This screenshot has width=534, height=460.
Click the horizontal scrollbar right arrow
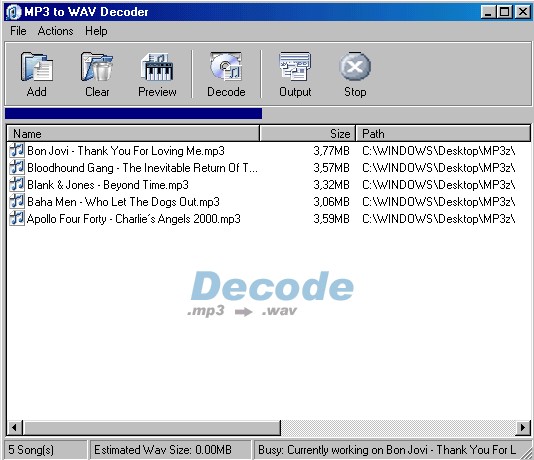[x=523, y=427]
